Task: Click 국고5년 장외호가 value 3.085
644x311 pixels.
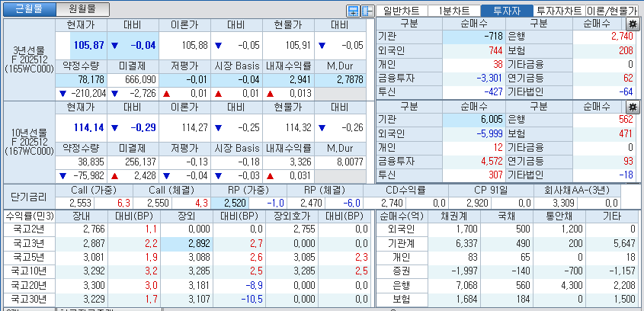Action: (304, 258)
